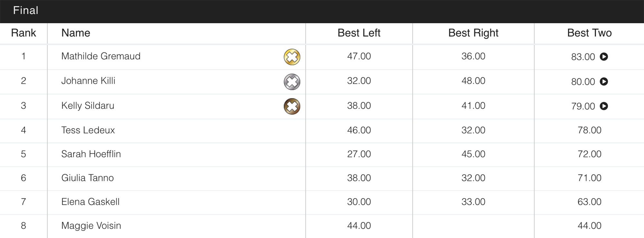Sort by the Rank column header

click(x=24, y=33)
